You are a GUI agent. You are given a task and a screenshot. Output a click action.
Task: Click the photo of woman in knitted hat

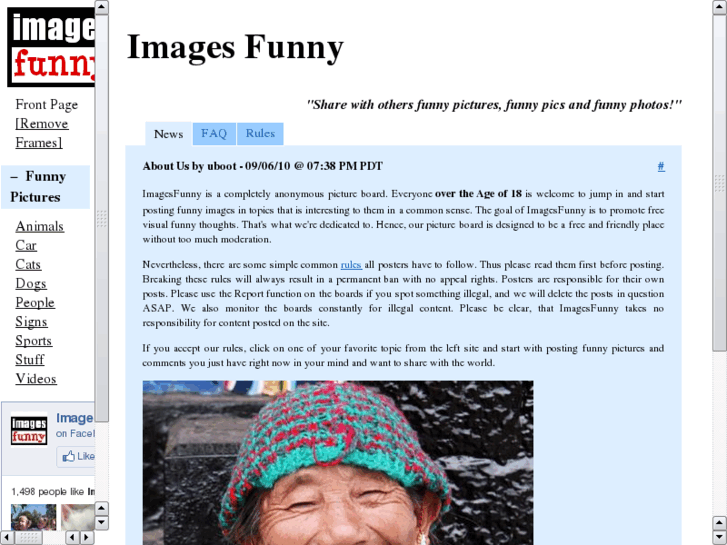338,462
